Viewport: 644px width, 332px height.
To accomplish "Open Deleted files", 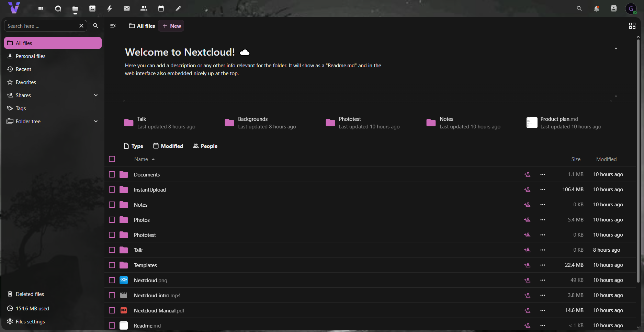I will (x=53, y=294).
